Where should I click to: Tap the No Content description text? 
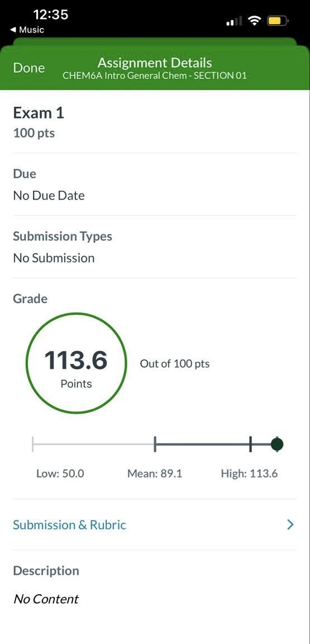tap(46, 599)
